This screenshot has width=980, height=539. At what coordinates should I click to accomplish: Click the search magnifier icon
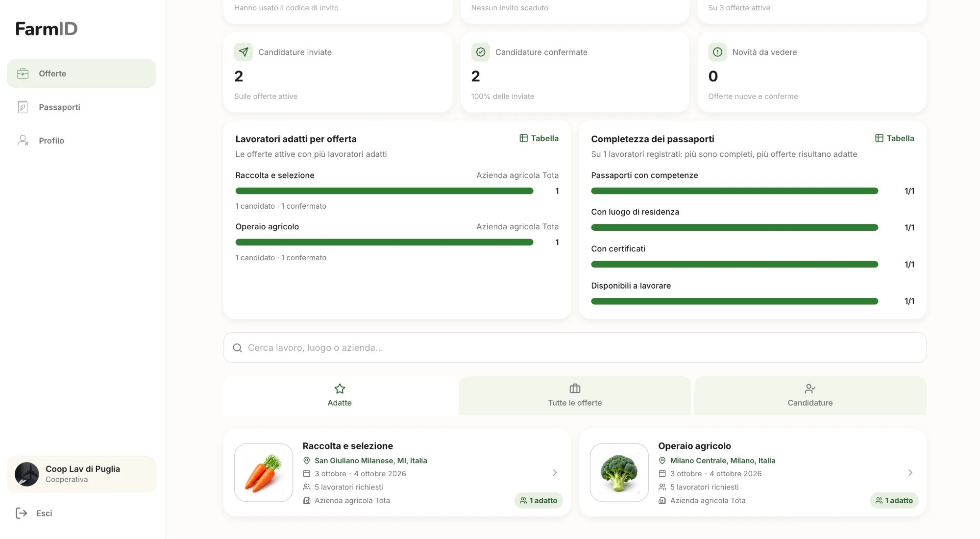pos(238,348)
